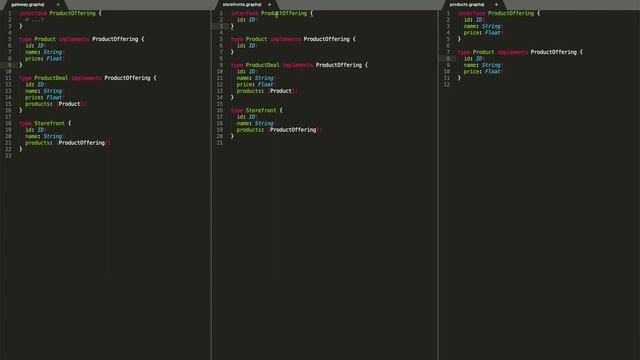Viewport: 640px width, 360px height.
Task: Click 'price: Float' on line 12 of storefronts.graphql
Action: 256,84
